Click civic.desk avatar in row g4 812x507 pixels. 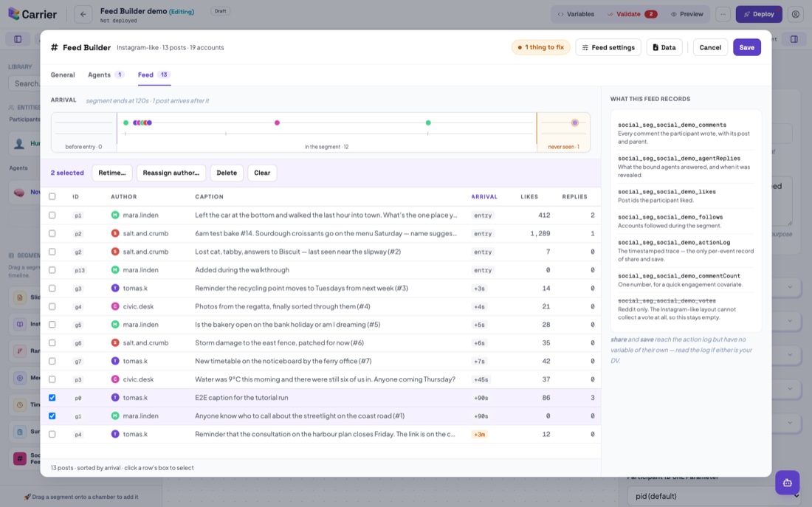click(x=115, y=306)
